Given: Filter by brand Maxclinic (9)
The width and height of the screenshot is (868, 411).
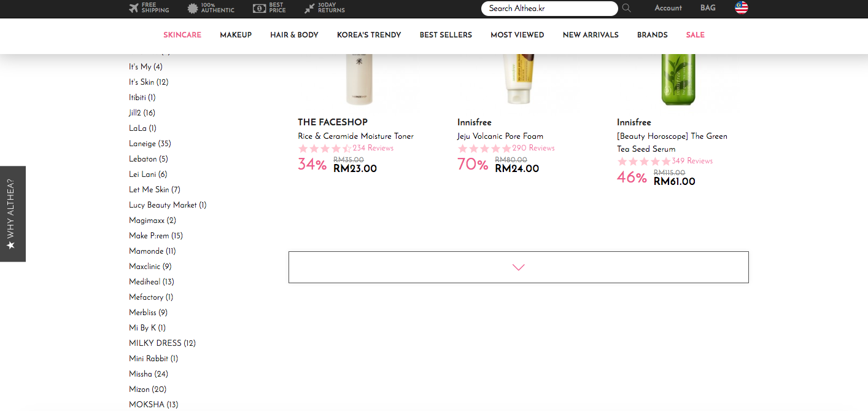Looking at the screenshot, I should (150, 267).
